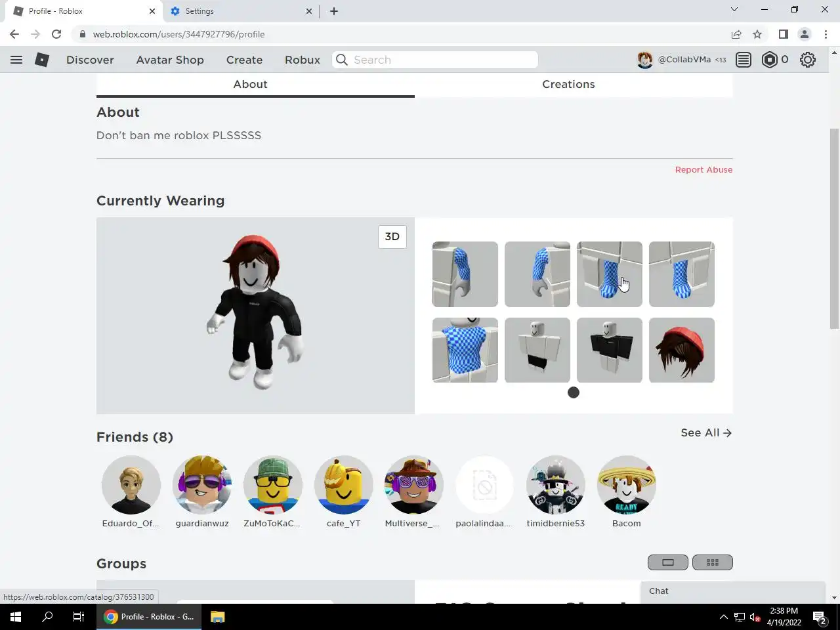
Task: Open the blue checkered torso item
Action: pyautogui.click(x=465, y=350)
